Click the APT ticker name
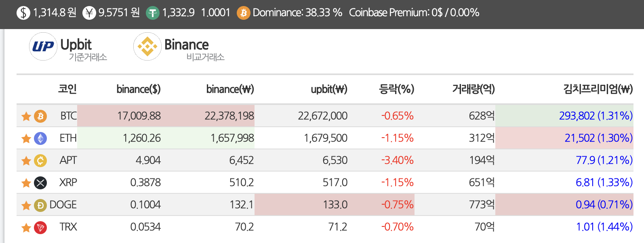 [x=68, y=160]
